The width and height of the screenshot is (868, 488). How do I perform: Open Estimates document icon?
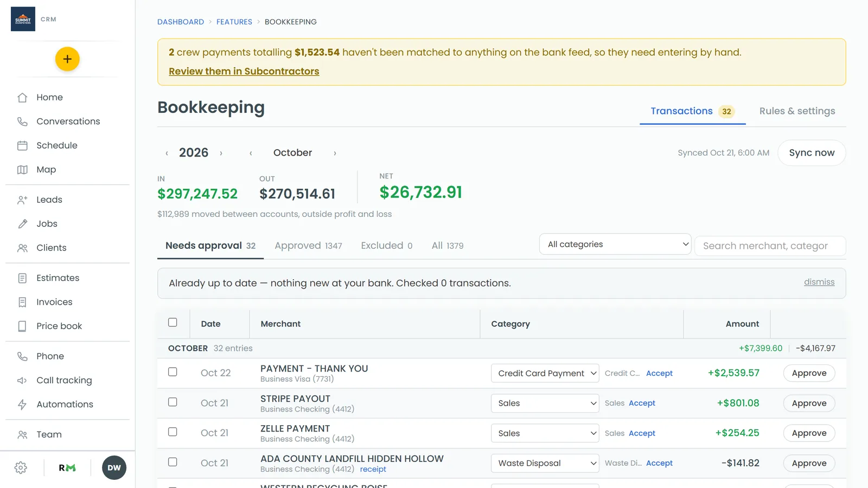point(22,278)
